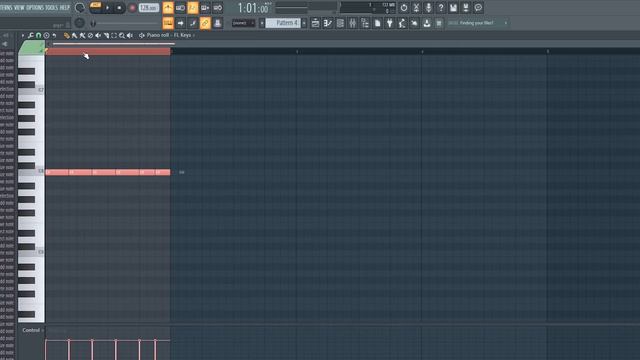The image size is (640, 360).
Task: Click the Stop button
Action: tap(119, 8)
